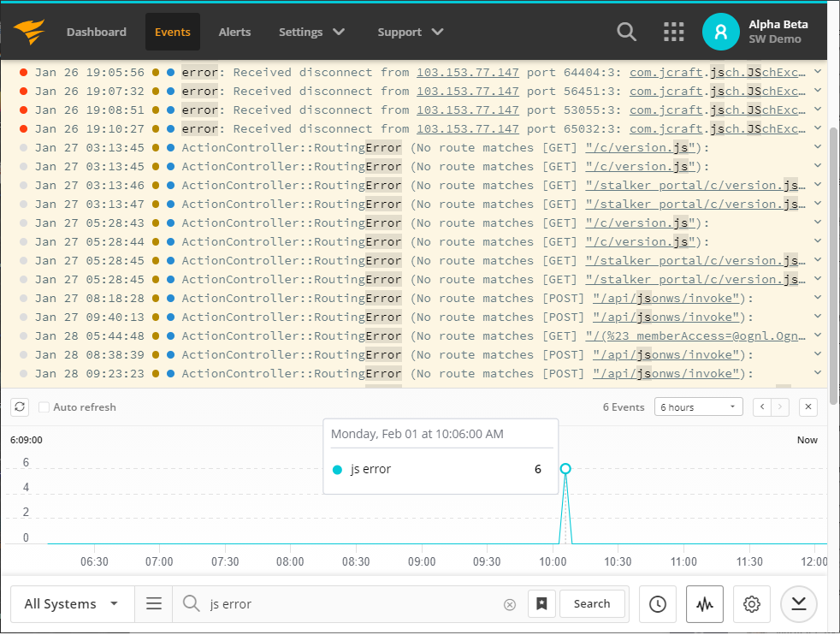
Task: Clear the js error search text
Action: pos(510,605)
